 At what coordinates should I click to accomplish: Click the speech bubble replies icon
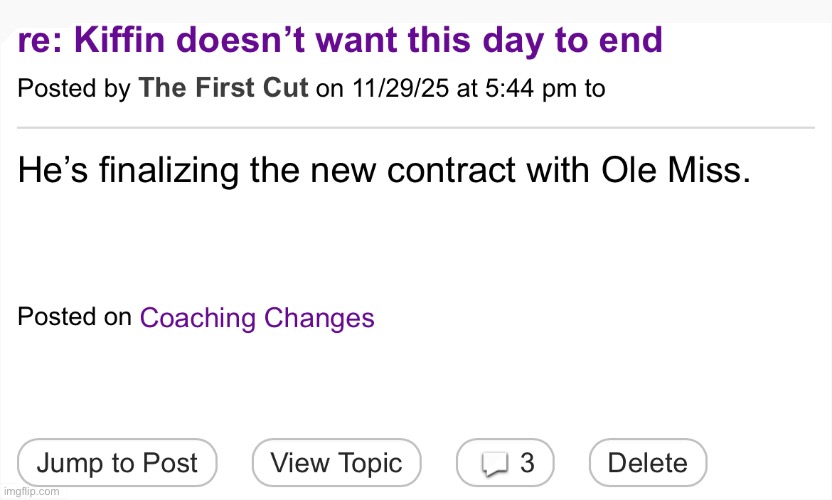pyautogui.click(x=495, y=463)
